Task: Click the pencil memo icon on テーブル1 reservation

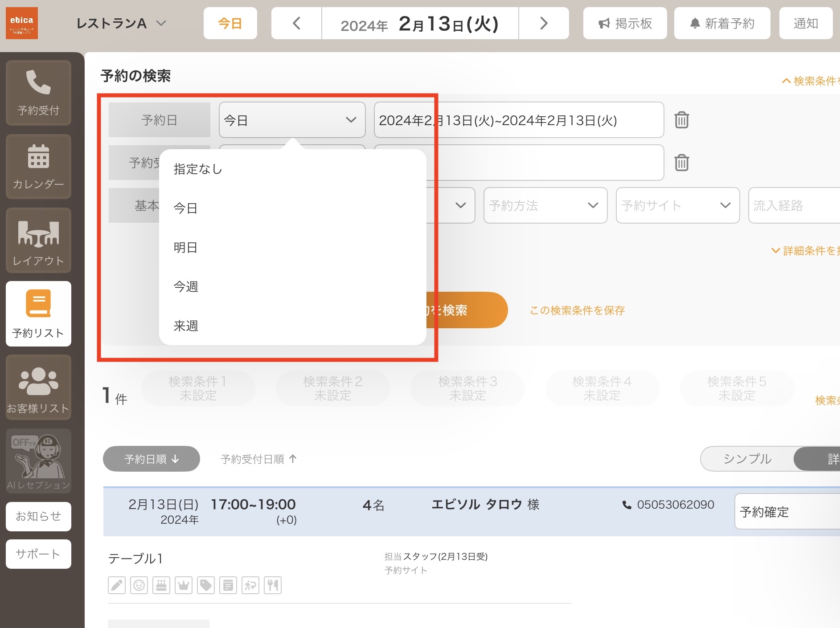Action: pos(117,585)
